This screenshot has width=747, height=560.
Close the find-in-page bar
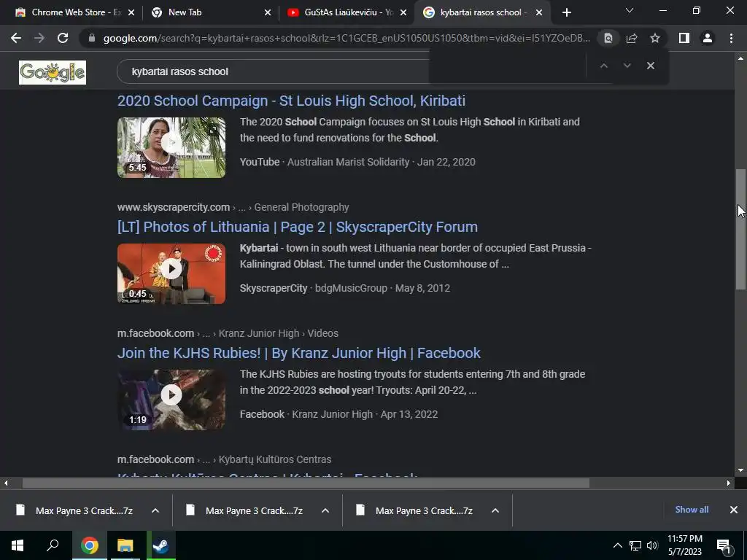[650, 66]
